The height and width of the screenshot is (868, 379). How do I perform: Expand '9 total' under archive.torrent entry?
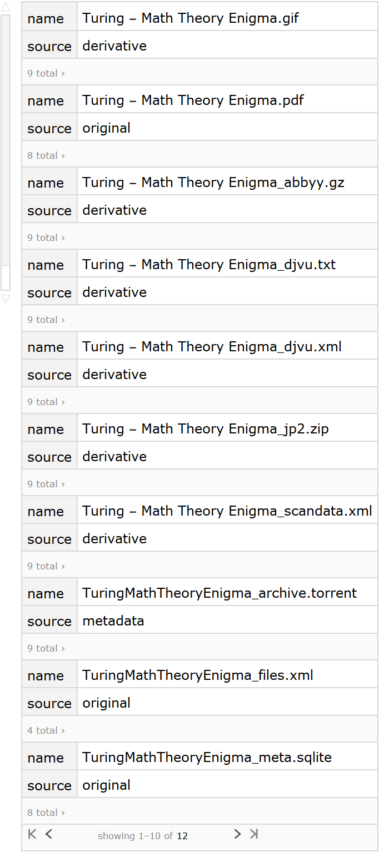click(46, 648)
